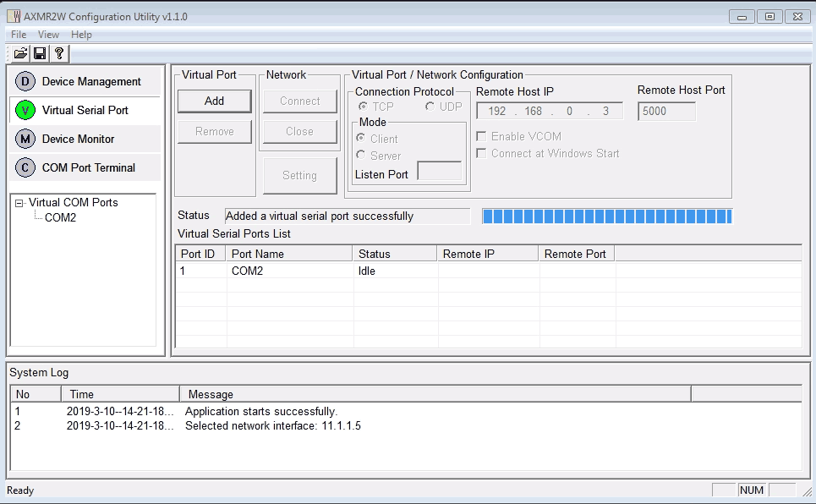The height and width of the screenshot is (504, 816).
Task: Click the Idle status cell
Action: pos(367,271)
